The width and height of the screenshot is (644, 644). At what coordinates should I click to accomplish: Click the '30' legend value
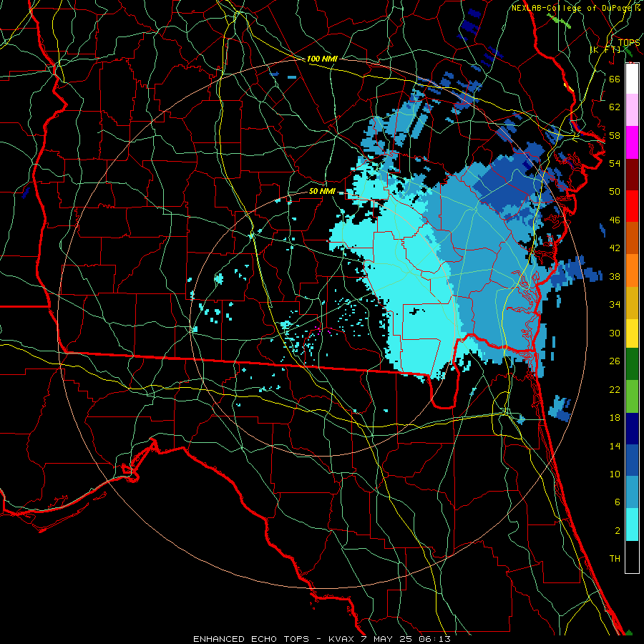click(615, 333)
